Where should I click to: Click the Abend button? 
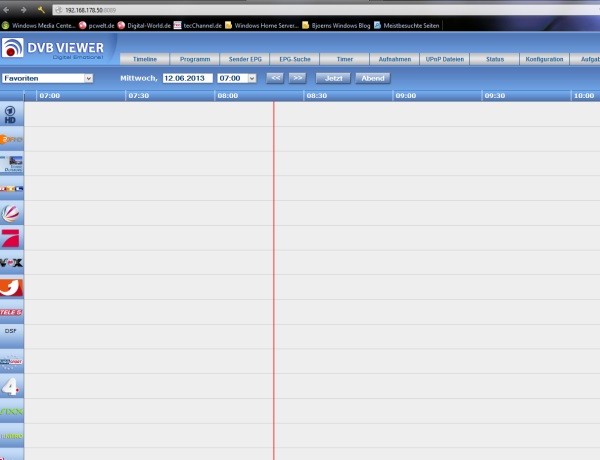click(x=373, y=78)
